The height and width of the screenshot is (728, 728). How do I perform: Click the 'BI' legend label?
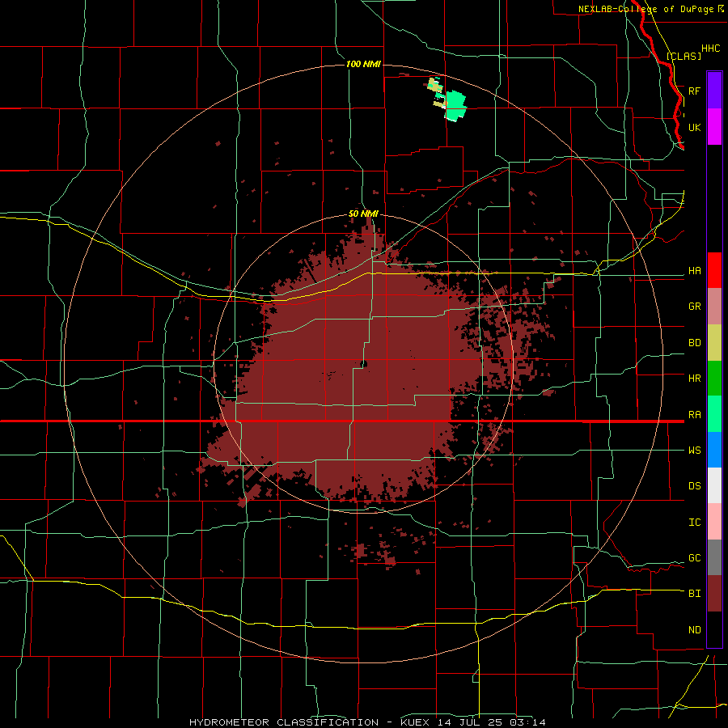coord(695,594)
